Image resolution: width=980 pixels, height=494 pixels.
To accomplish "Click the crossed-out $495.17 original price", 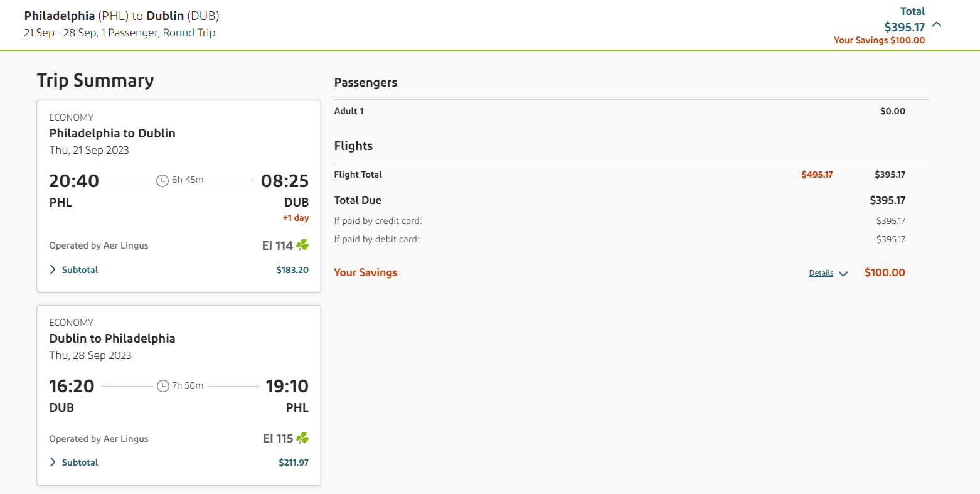I will (x=817, y=174).
